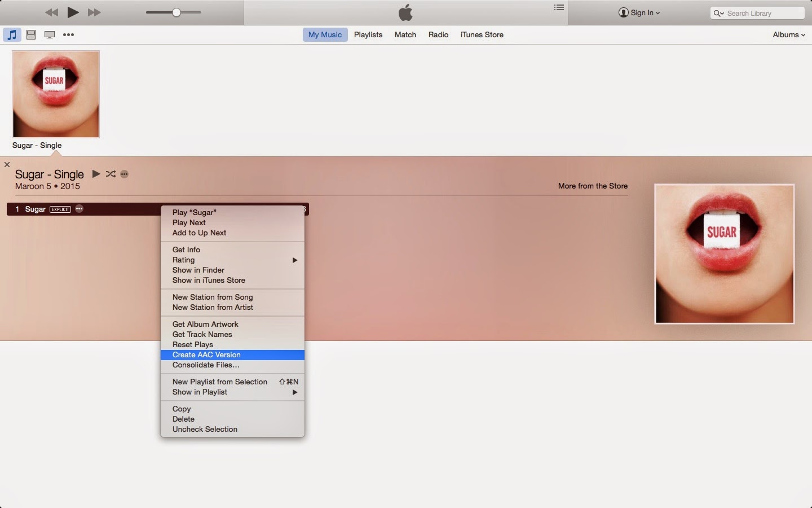
Task: Click More from the Store link
Action: click(x=593, y=186)
